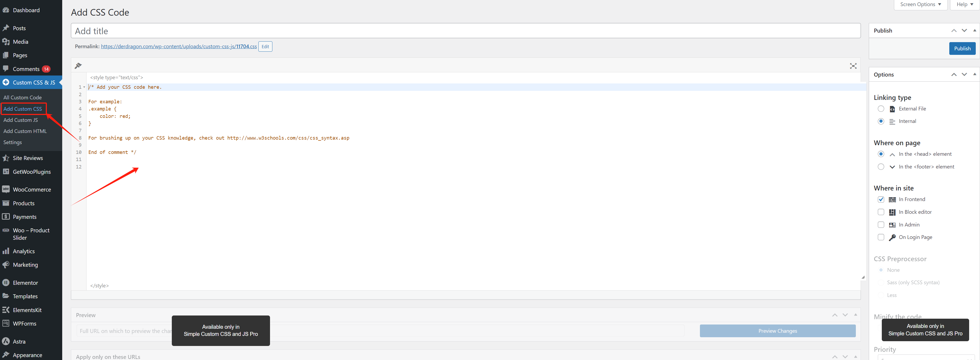Select the Elementor sidebar icon
The image size is (980, 360).
(x=6, y=282)
